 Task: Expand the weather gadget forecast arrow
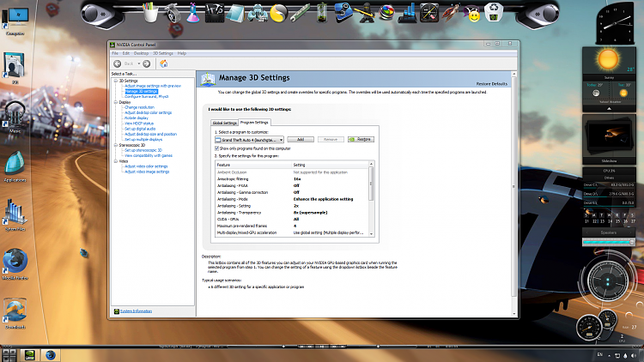pyautogui.click(x=609, y=109)
